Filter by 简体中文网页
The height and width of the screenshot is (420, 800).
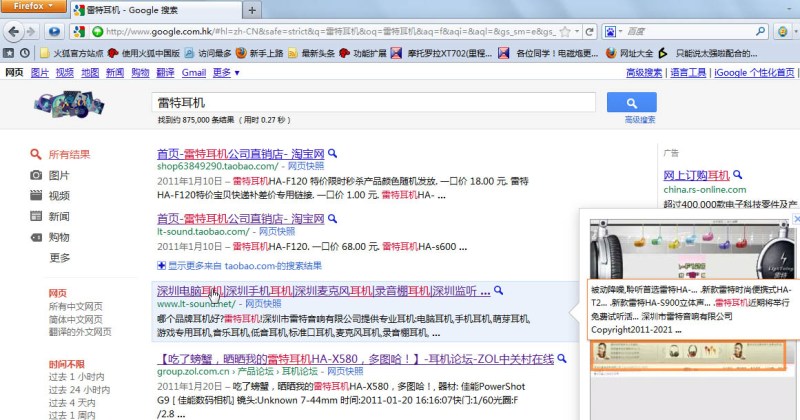[76, 319]
